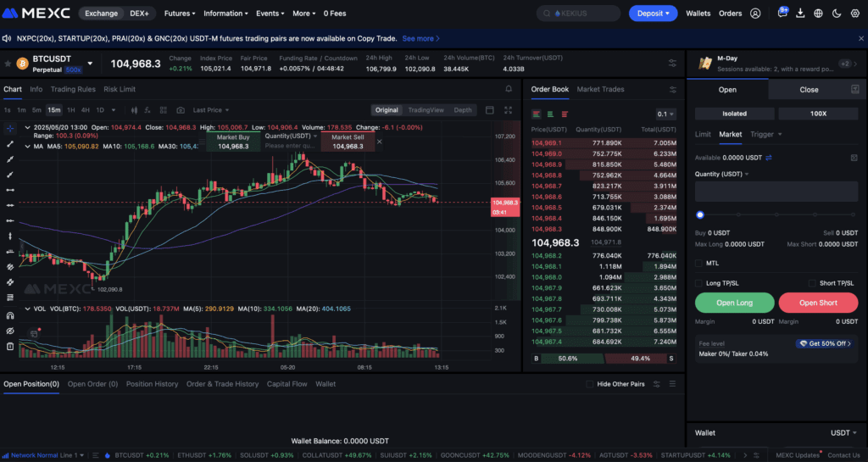Screen dimensions: 868x462
Task: Open notifications message icon
Action: [782, 14]
